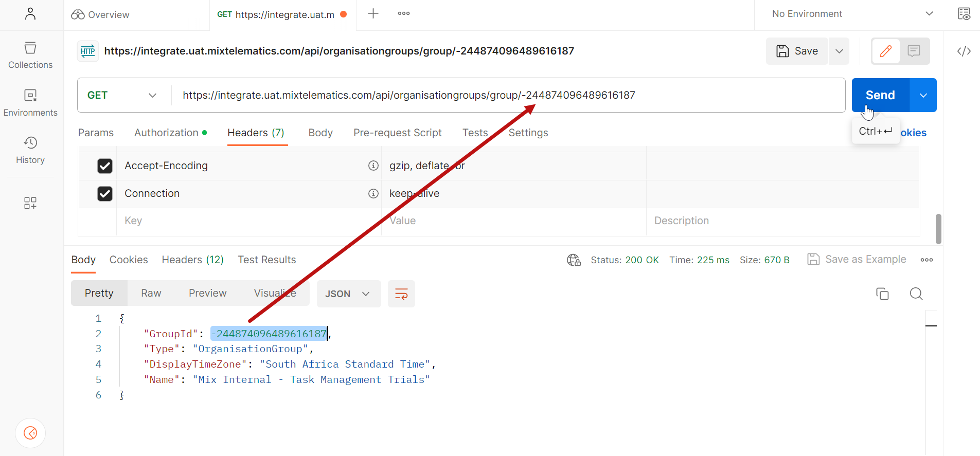
Task: Click the headers table vertical scrollbar
Action: (938, 229)
